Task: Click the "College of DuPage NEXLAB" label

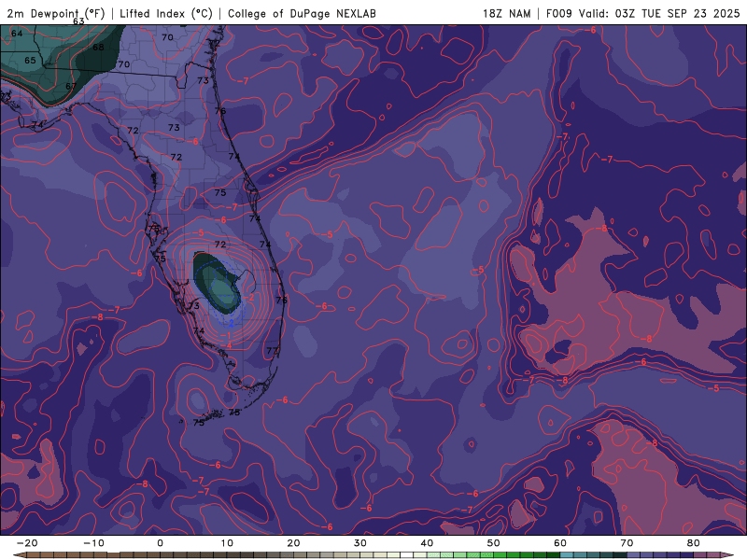Action: [302, 13]
